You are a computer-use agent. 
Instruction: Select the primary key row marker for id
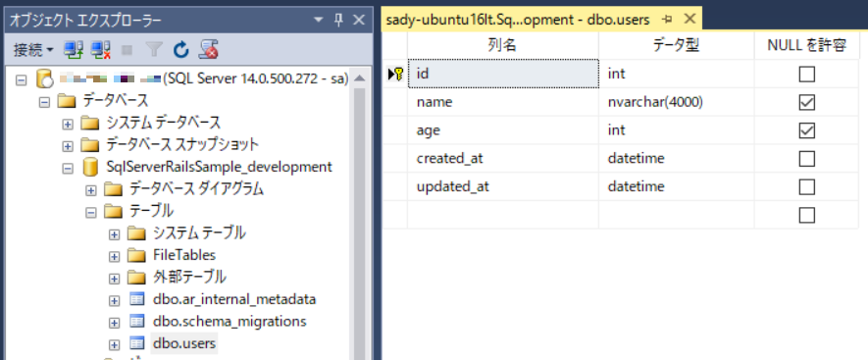395,74
